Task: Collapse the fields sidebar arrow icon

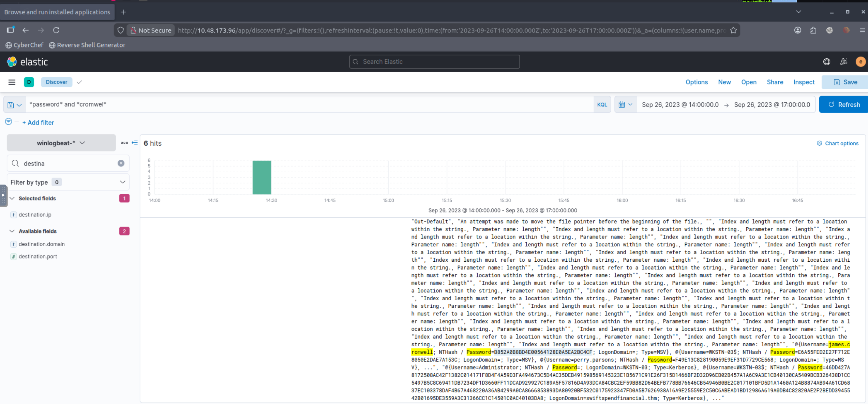Action: point(135,143)
